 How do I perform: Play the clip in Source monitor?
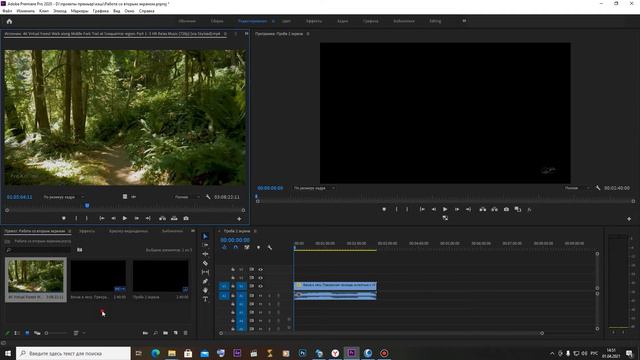[x=125, y=218]
